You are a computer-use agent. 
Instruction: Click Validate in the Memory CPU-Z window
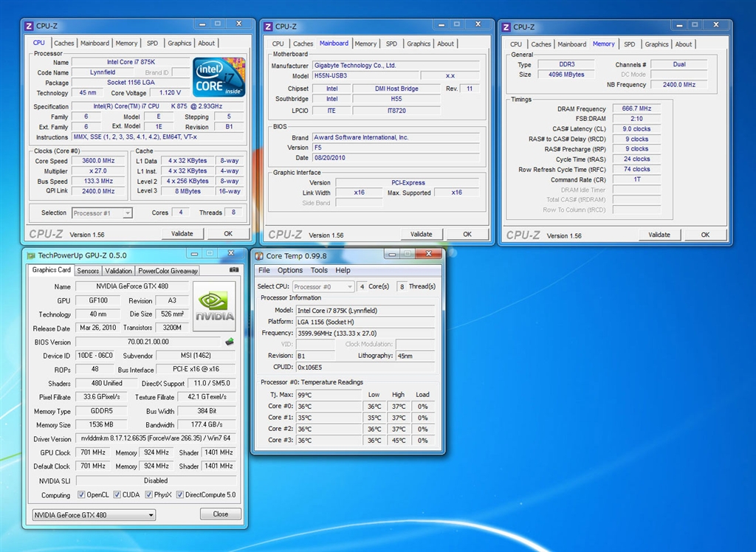tap(659, 235)
